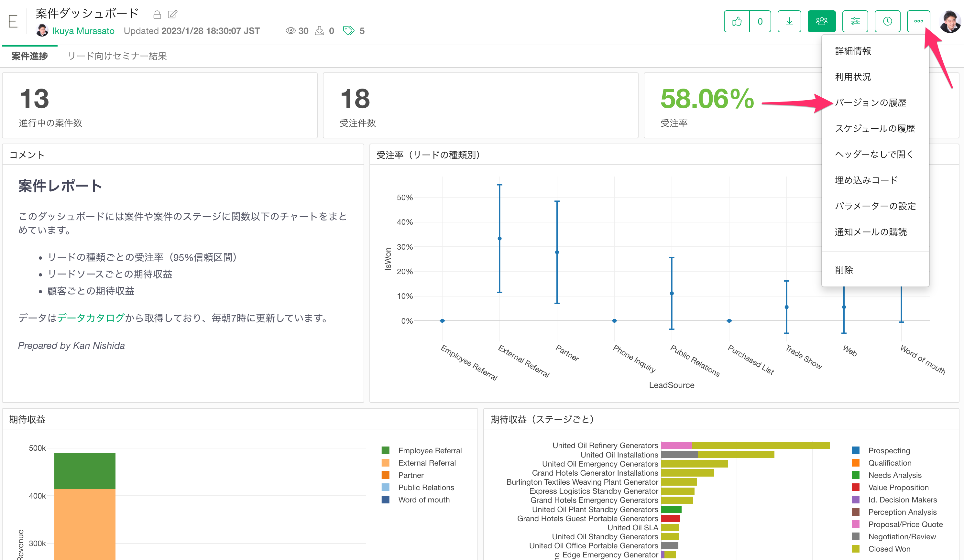Click Value Proposition legend swatch
Image resolution: width=964 pixels, height=560 pixels.
pos(856,487)
